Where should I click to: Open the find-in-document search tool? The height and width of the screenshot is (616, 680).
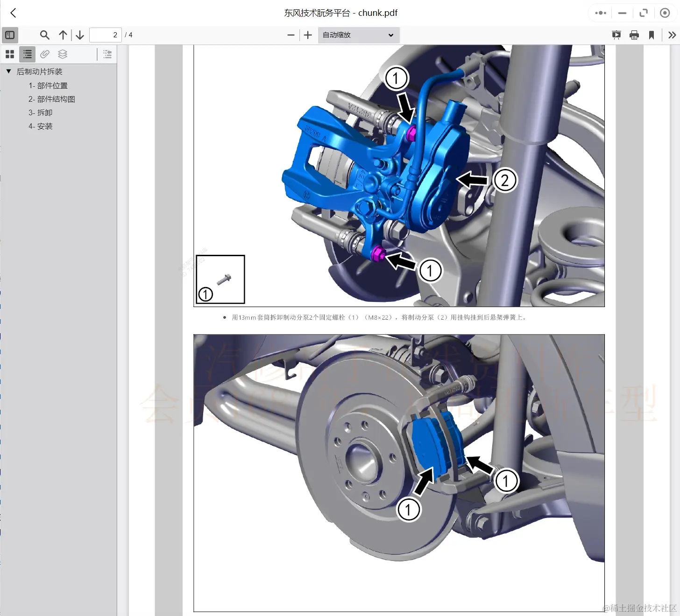pyautogui.click(x=45, y=35)
